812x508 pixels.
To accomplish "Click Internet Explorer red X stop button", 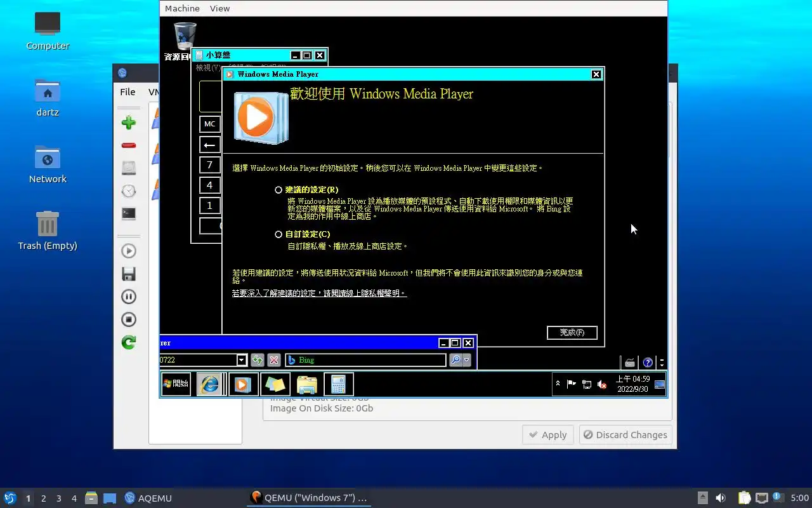I will point(274,360).
